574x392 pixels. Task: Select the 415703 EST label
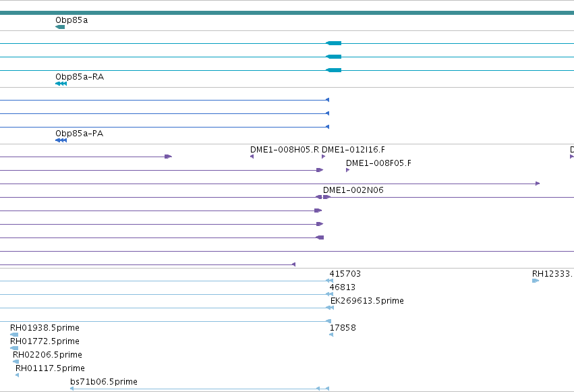[x=345, y=274]
